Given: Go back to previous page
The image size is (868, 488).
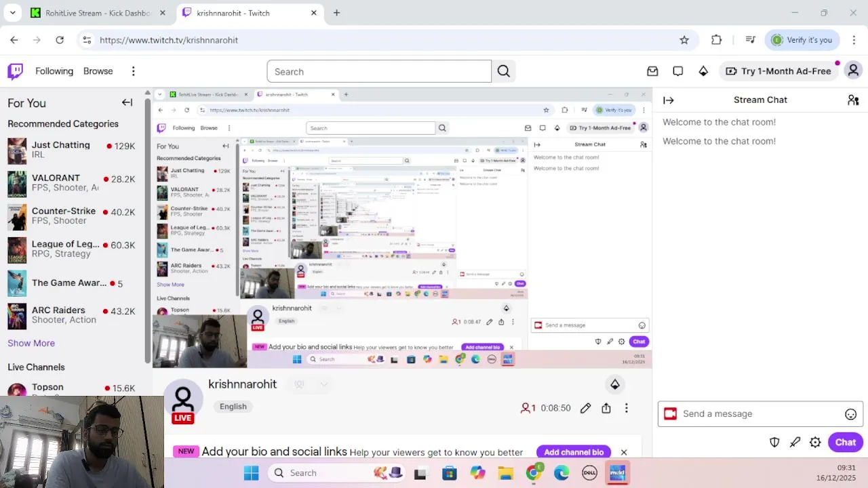Looking at the screenshot, I should (14, 40).
